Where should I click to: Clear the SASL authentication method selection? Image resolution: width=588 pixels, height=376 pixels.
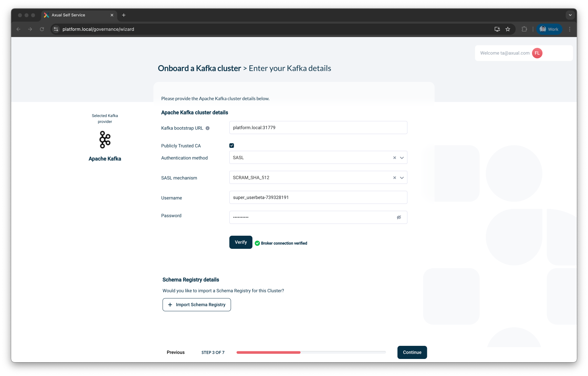pos(394,158)
